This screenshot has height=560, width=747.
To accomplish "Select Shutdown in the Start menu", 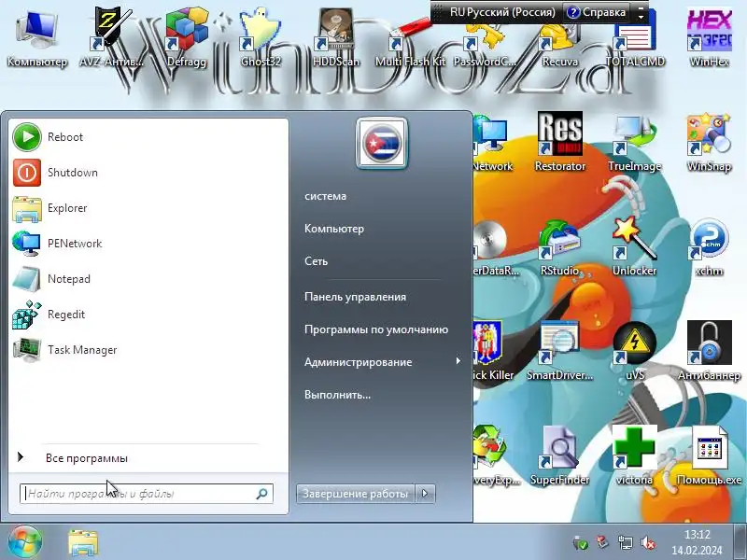I will 148,173.
